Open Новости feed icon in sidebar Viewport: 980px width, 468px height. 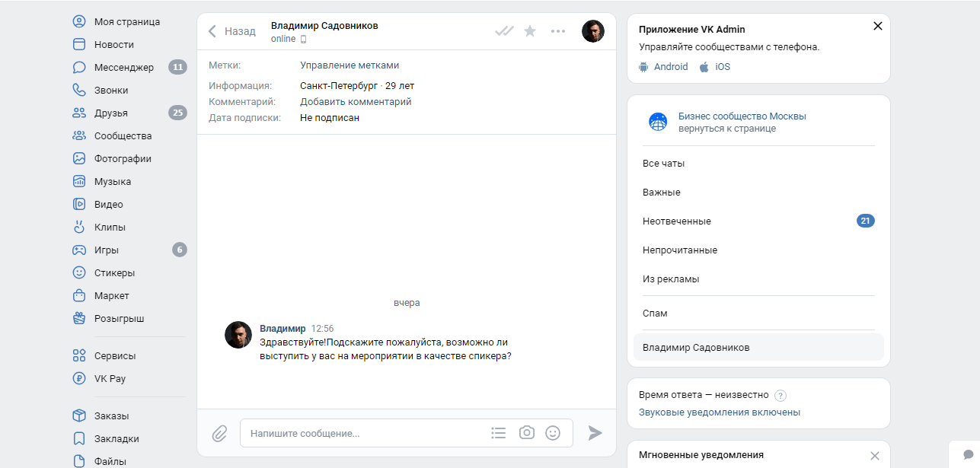[x=79, y=44]
